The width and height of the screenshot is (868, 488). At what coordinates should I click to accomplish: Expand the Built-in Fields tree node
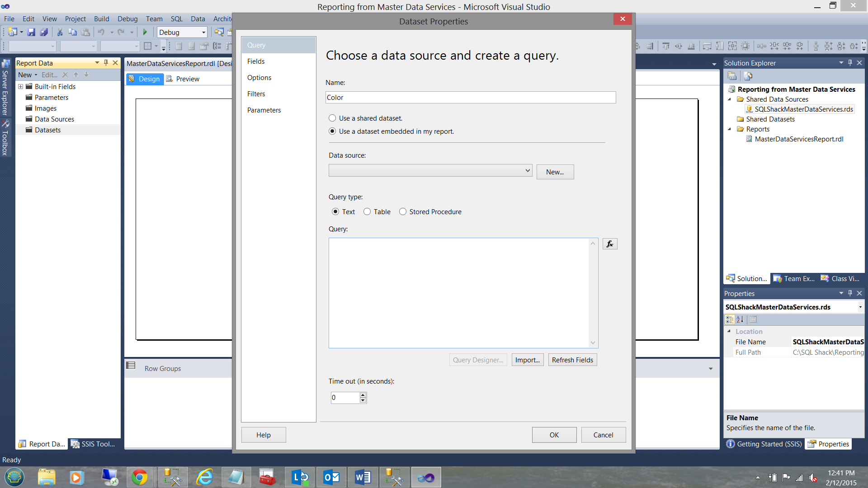[20, 87]
